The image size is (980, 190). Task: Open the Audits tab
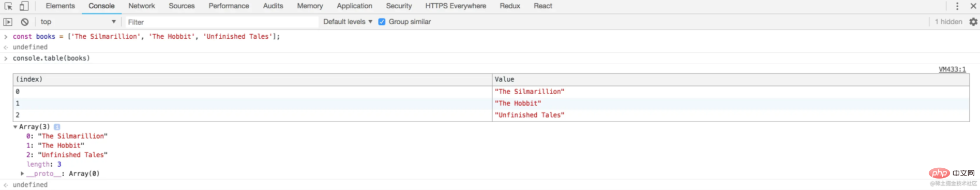tap(273, 6)
